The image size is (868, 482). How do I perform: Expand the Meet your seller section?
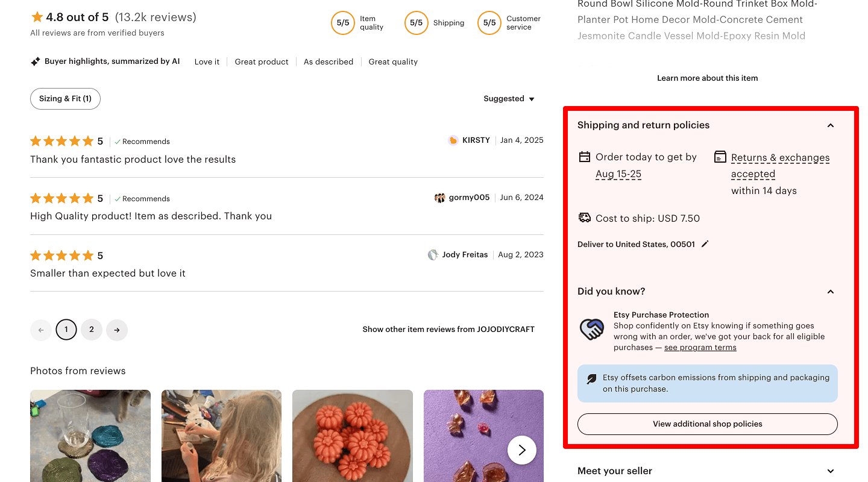pyautogui.click(x=830, y=471)
